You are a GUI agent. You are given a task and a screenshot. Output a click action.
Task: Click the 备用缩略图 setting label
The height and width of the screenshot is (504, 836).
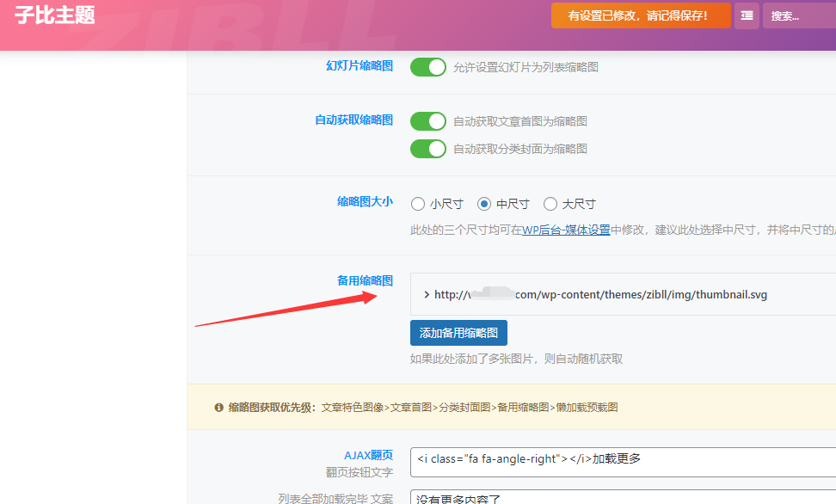[x=365, y=280]
